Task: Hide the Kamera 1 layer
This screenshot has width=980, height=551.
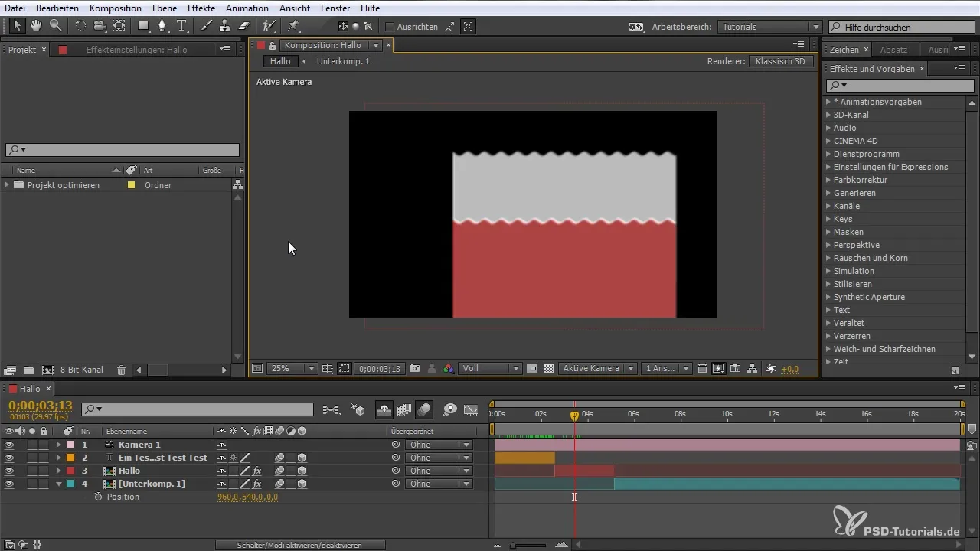Action: [9, 445]
